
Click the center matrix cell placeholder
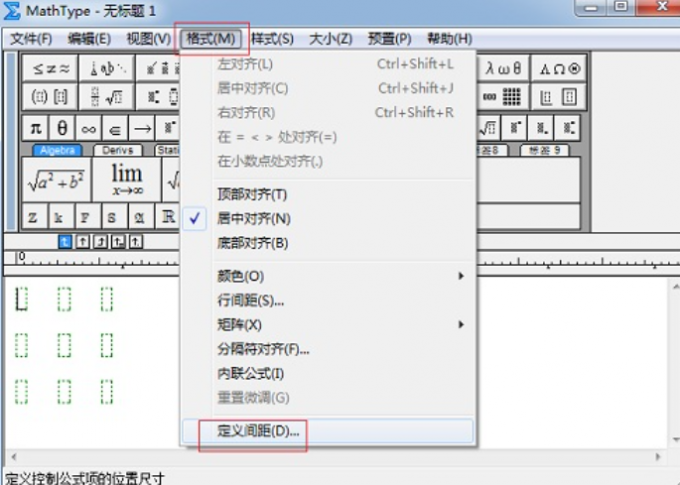point(64,345)
